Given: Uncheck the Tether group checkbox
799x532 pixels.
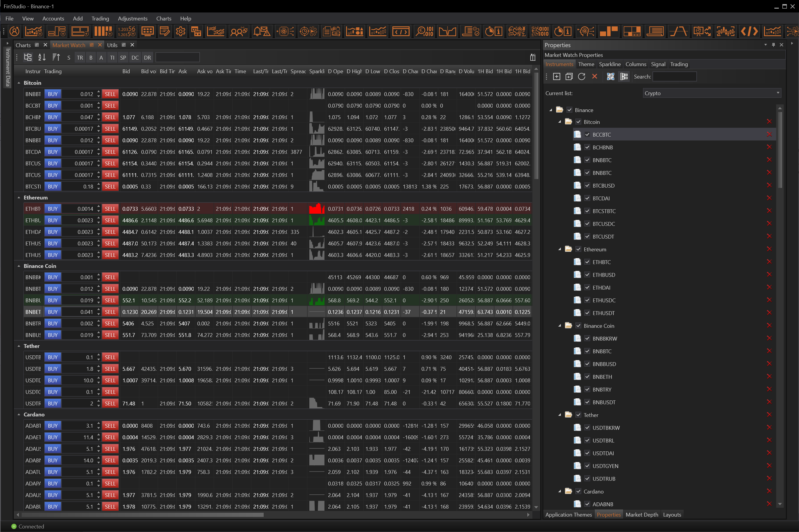Looking at the screenshot, I should [x=578, y=415].
